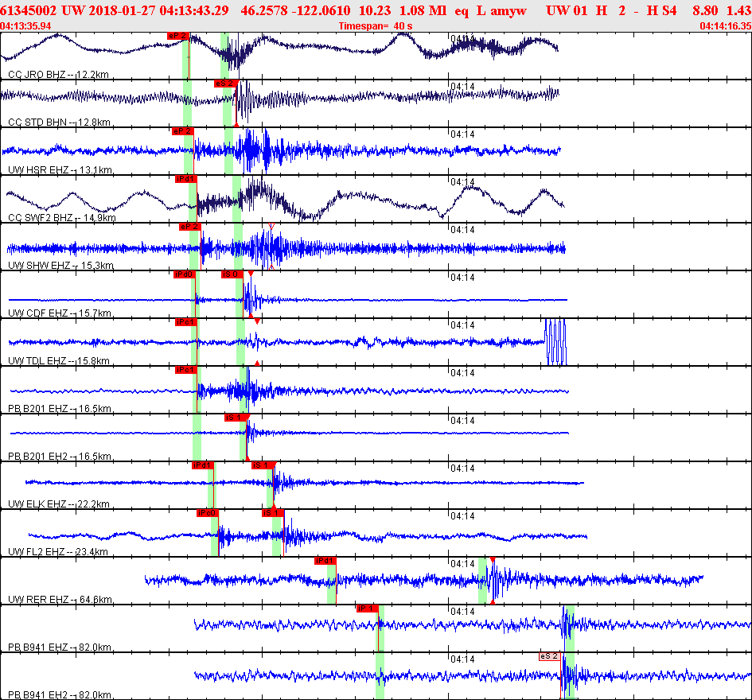The image size is (752, 700).
Task: Click the end time 04:14:16.35
Action: tap(725, 26)
